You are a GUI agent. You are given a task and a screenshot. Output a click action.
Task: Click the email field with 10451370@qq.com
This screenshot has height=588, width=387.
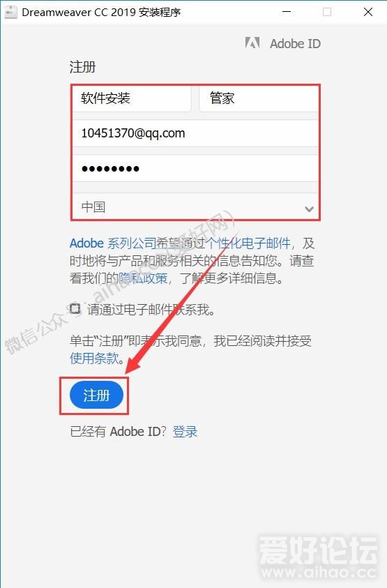(195, 133)
